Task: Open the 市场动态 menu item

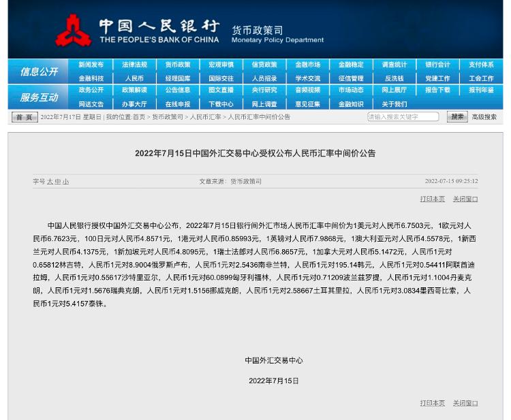Action: coord(351,90)
